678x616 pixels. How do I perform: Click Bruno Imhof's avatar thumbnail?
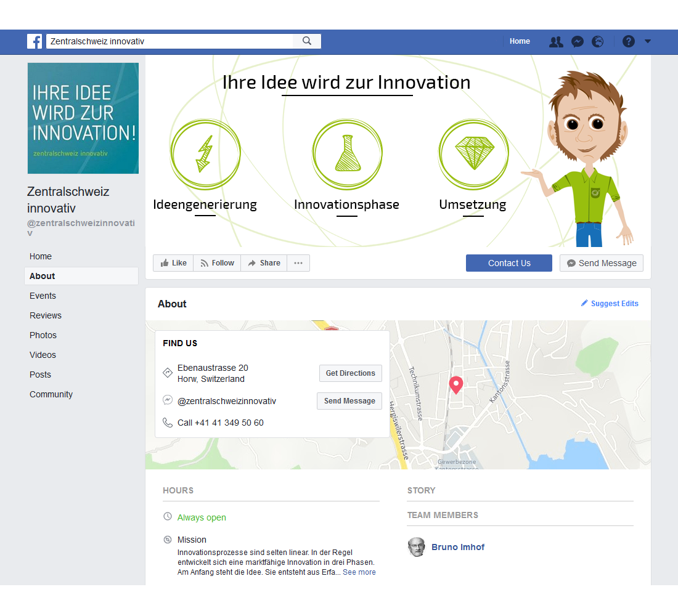(417, 547)
